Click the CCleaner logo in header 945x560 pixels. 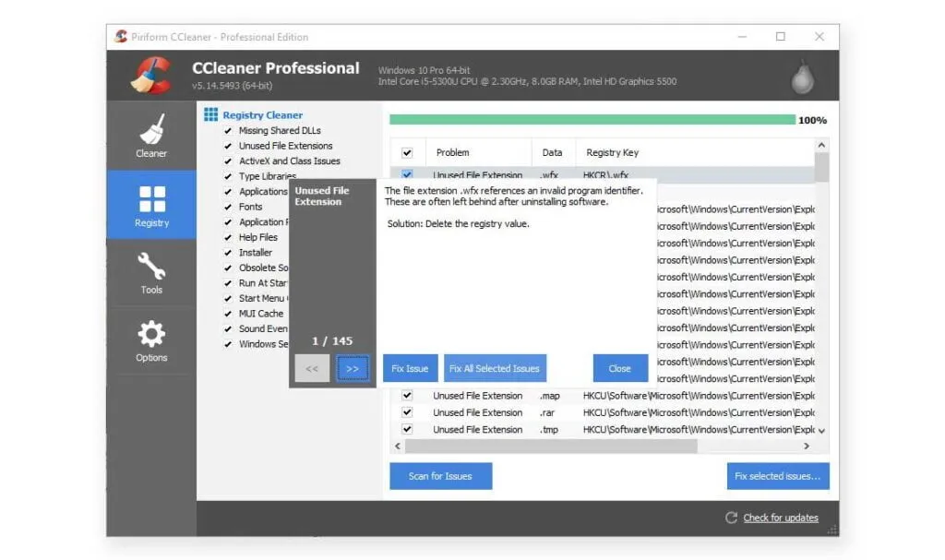pos(151,76)
